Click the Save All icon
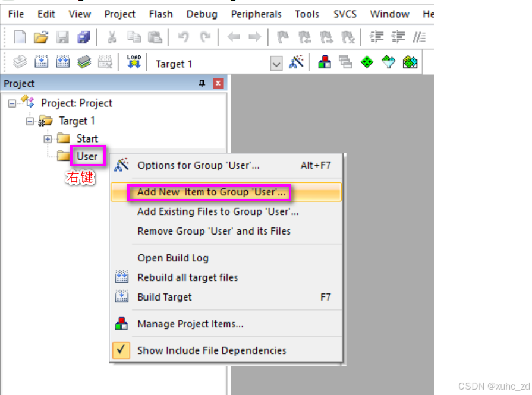Screen dimensions: 532x395 tap(84, 37)
